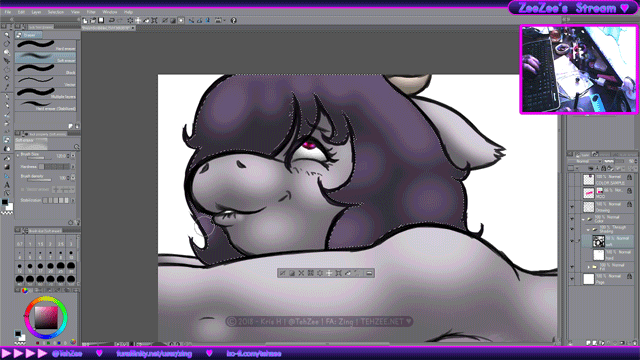This screenshot has width=640, height=360.
Task: Select the Gradient tool
Action: pos(7,167)
